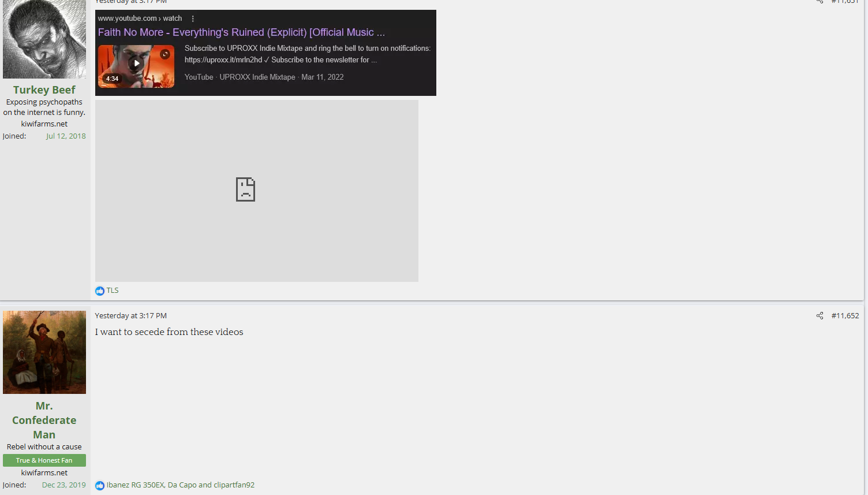Open Turkey Beef username profile link
868x495 pixels.
tap(44, 90)
